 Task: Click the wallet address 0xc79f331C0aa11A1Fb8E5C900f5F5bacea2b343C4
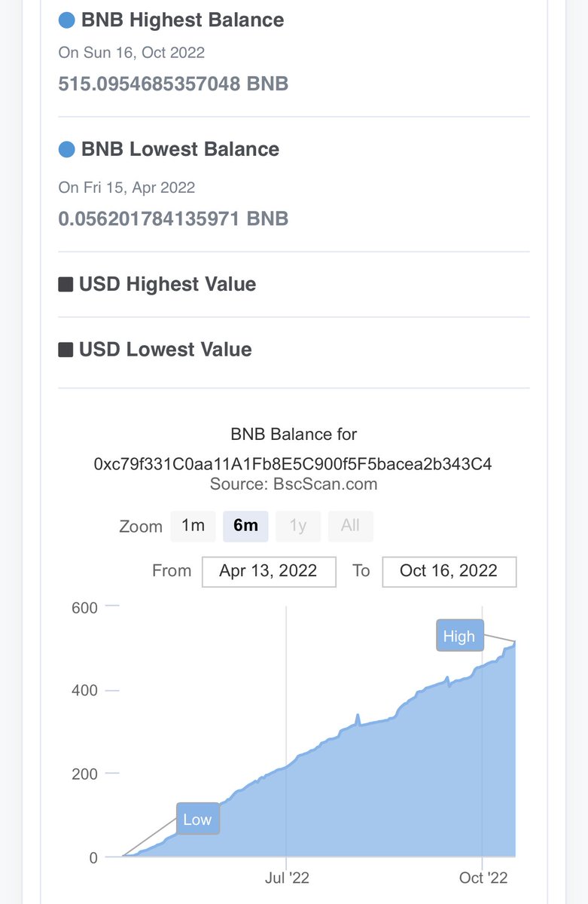pyautogui.click(x=293, y=463)
